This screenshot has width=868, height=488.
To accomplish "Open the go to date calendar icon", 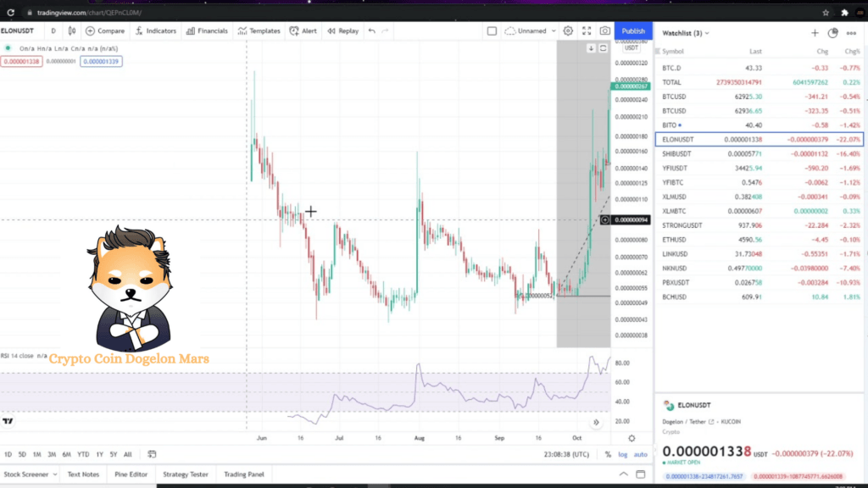I will coord(152,454).
